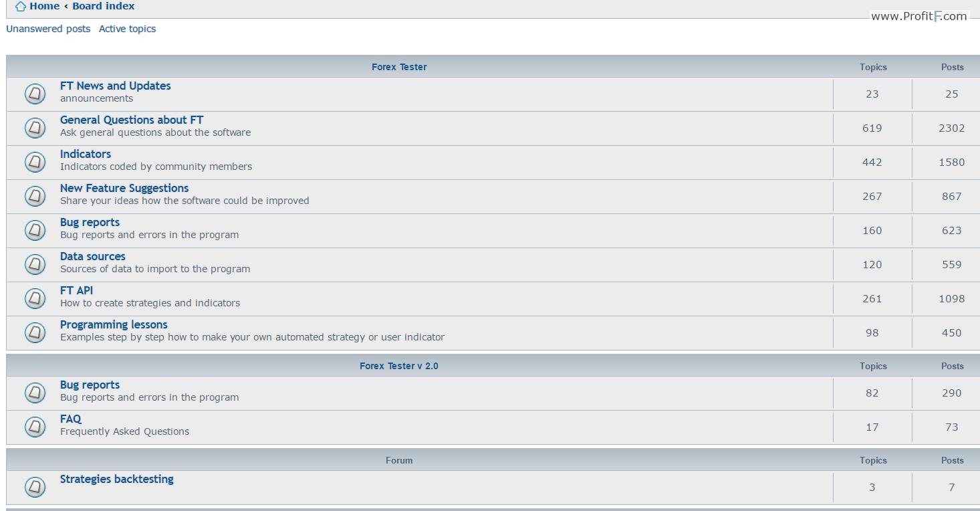980x511 pixels.
Task: Click 'Examples step by step' description text
Action: click(x=252, y=337)
